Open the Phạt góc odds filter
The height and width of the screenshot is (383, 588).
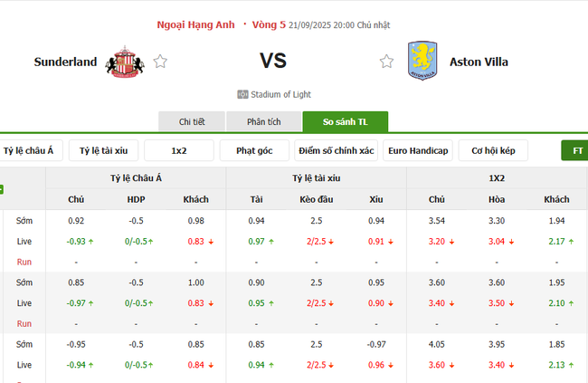tap(253, 150)
